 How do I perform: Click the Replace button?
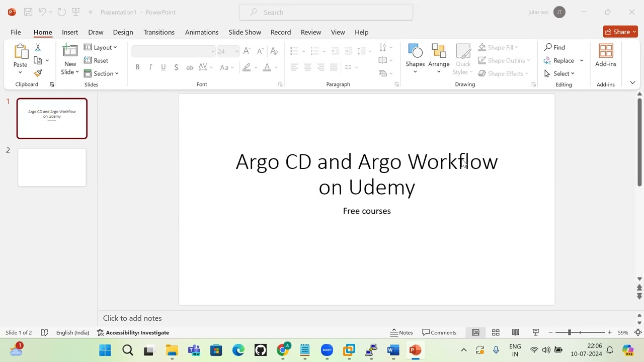(559, 60)
